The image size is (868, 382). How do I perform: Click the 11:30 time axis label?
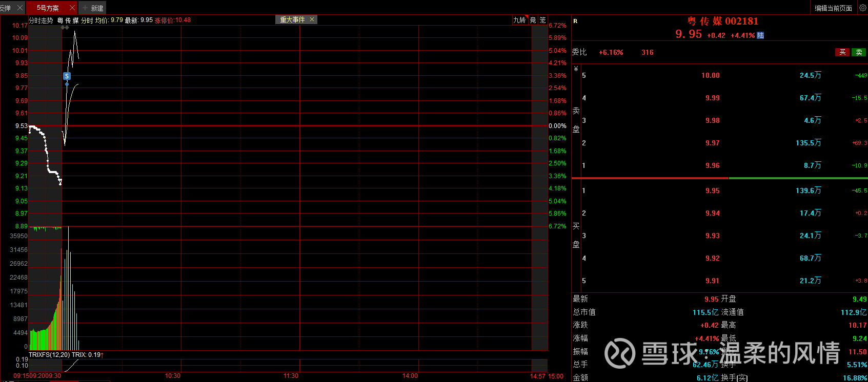point(291,376)
